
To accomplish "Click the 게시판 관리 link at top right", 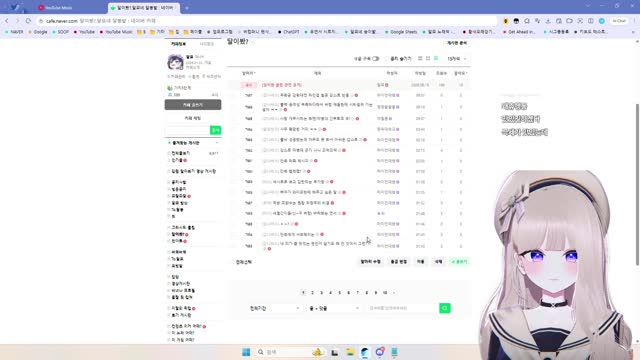I will coord(457,43).
